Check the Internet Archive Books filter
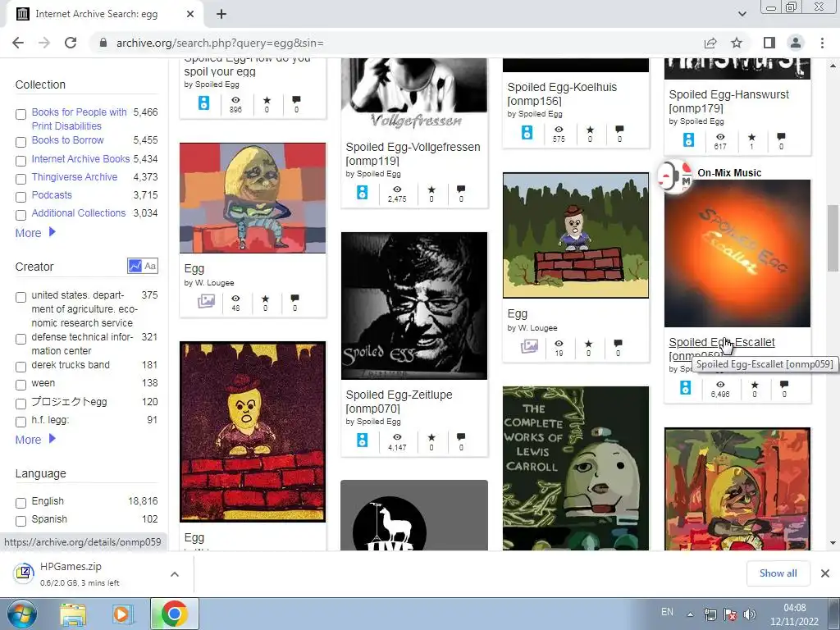This screenshot has height=630, width=840. coord(21,161)
